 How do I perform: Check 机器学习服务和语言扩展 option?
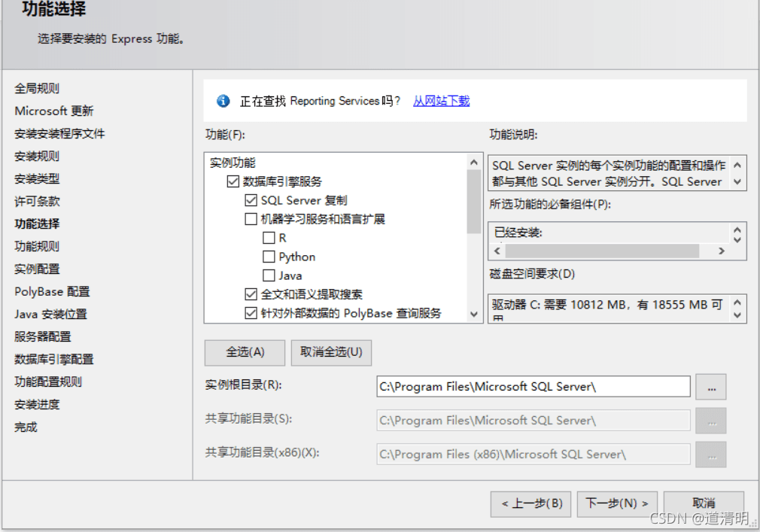pos(251,219)
